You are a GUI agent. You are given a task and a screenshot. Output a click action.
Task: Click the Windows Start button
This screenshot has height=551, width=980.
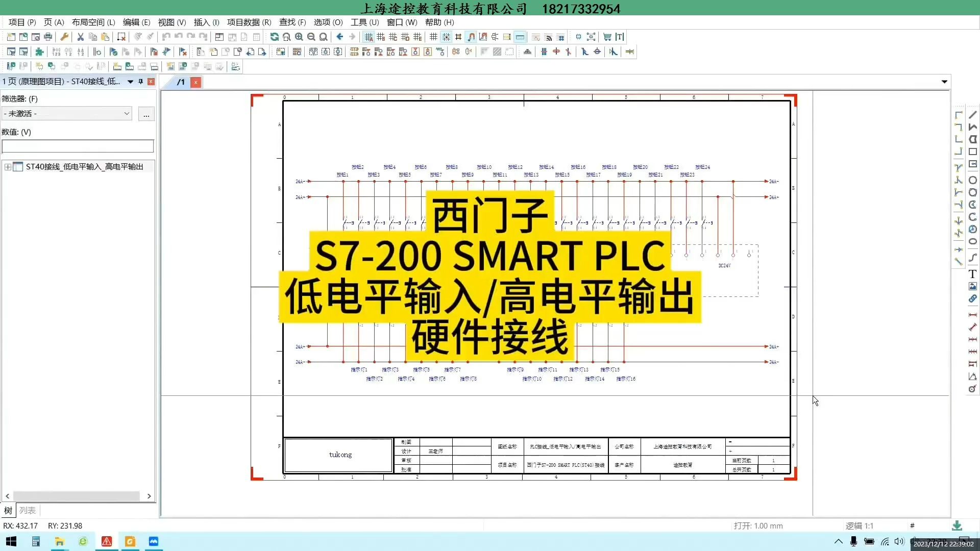tap(11, 541)
